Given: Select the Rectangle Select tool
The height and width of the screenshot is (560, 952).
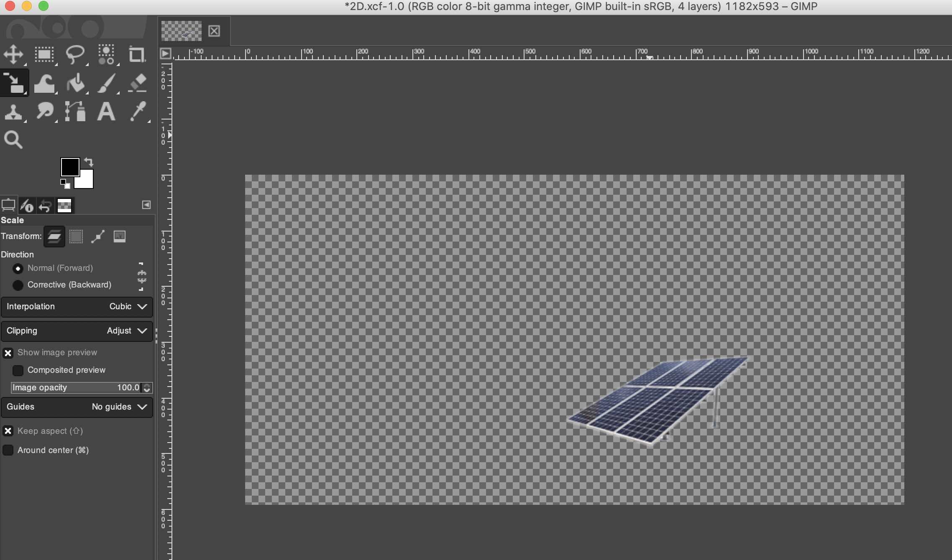Looking at the screenshot, I should [44, 54].
